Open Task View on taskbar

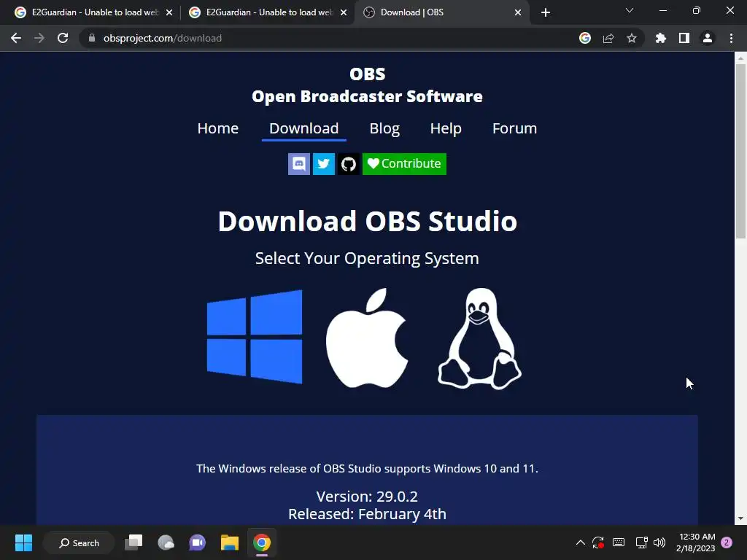(x=134, y=542)
